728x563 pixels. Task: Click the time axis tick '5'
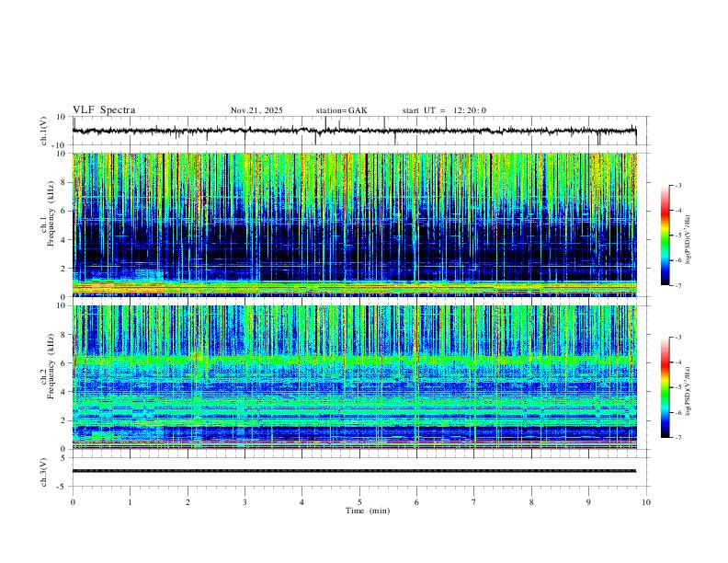click(x=359, y=502)
